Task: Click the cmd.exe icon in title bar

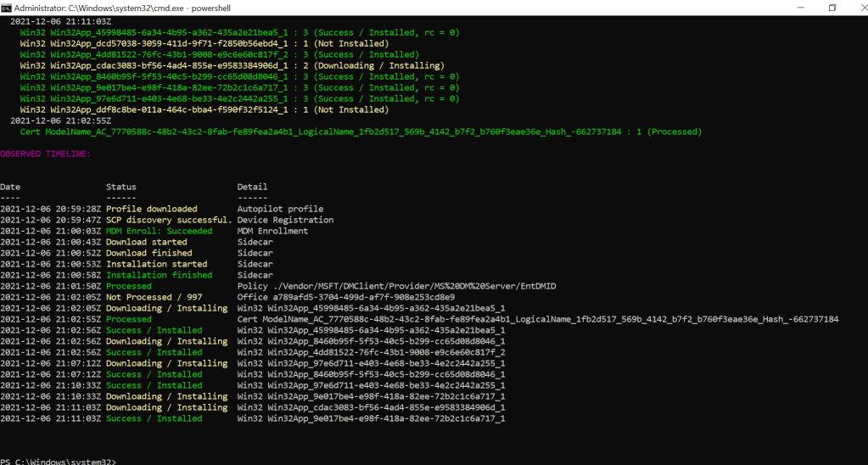Action: [x=7, y=7]
